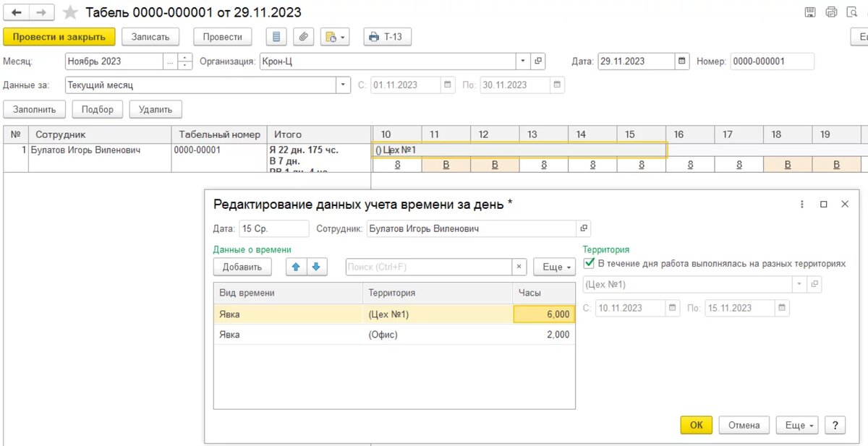
Task: Open calendar for the Дата field
Action: (682, 61)
